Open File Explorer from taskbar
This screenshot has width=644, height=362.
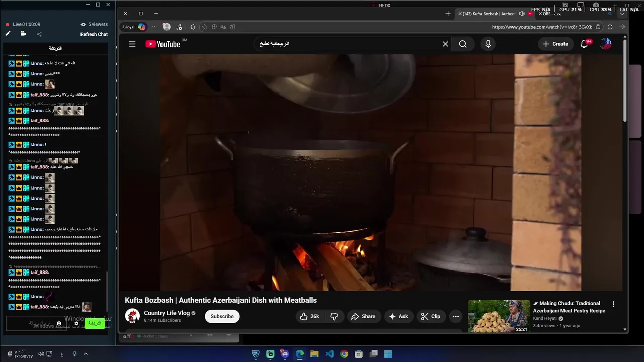314,354
